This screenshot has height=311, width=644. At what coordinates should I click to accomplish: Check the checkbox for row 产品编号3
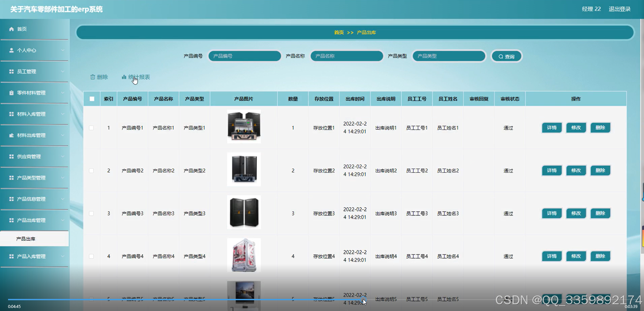tap(91, 213)
